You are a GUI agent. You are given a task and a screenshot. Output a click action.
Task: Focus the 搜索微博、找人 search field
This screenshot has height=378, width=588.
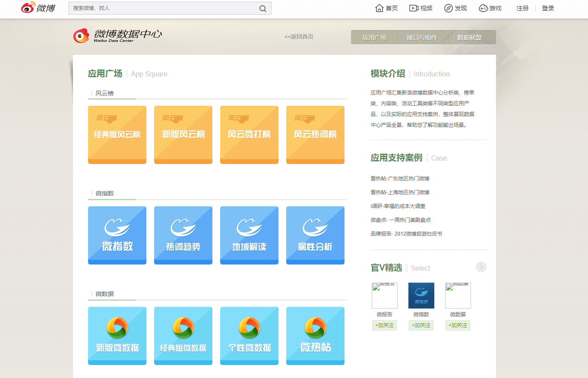pyautogui.click(x=164, y=8)
